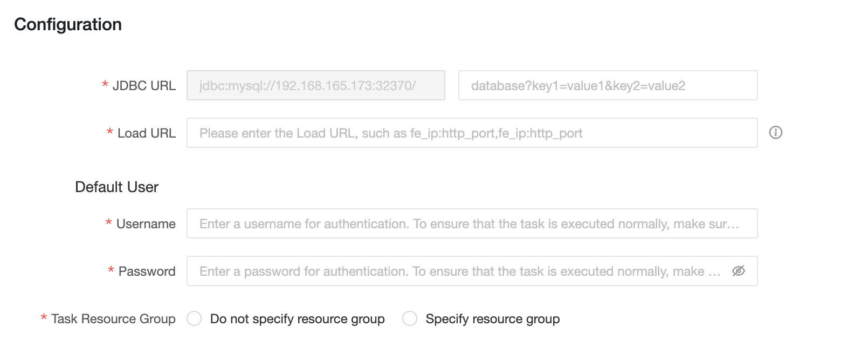
Task: Click the disabled jdbc:mysql prefix field
Action: point(315,86)
